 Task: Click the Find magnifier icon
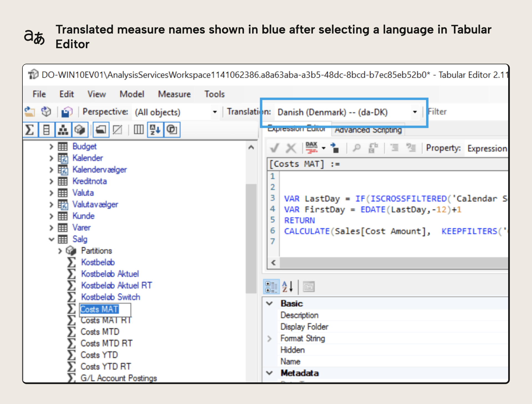(x=357, y=148)
